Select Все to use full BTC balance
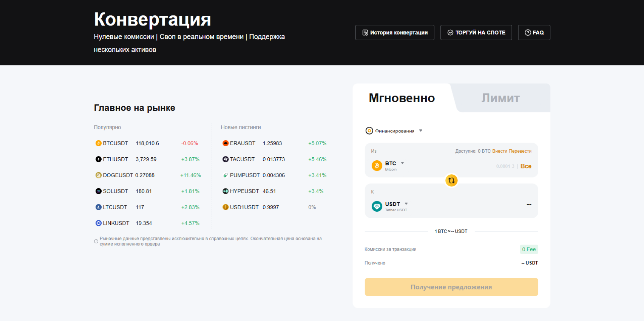Viewport: 644px width, 321px height. point(526,166)
